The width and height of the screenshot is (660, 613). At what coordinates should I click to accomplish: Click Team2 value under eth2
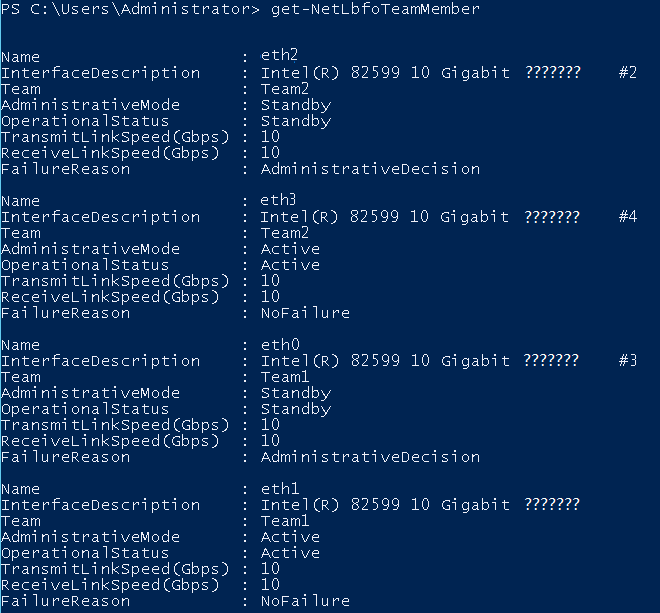tap(285, 89)
